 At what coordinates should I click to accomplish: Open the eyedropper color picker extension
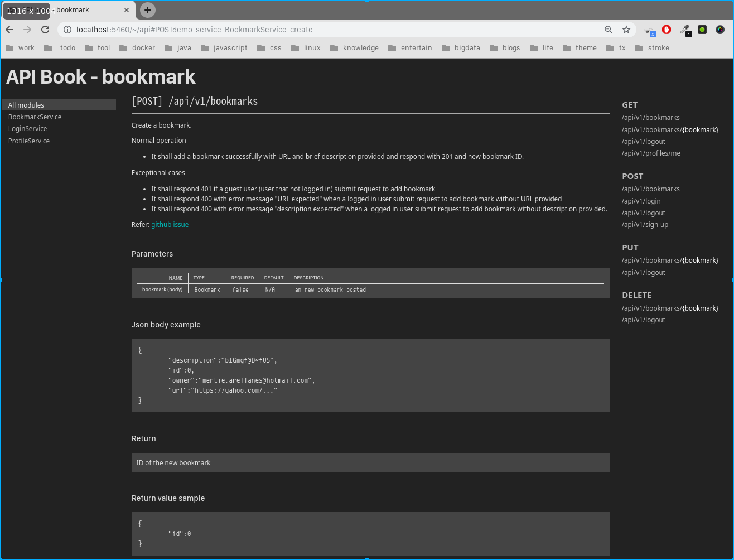(685, 30)
